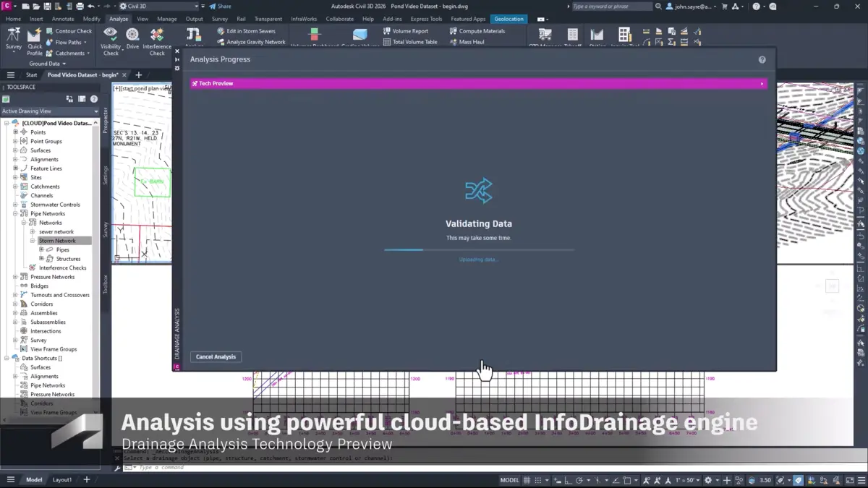The width and height of the screenshot is (868, 488).
Task: Open the Volumes Dashboard
Action: (314, 38)
